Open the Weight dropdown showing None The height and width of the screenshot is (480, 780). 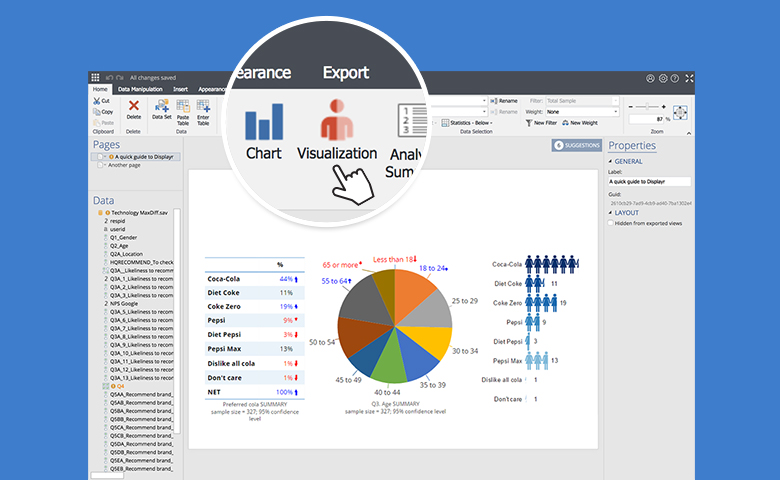tap(582, 112)
